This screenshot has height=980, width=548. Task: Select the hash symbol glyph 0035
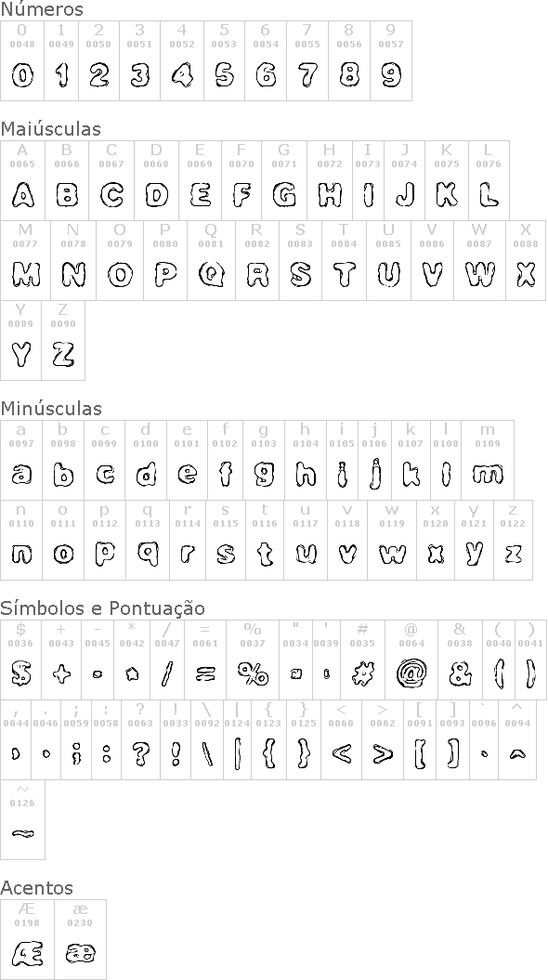point(362,660)
